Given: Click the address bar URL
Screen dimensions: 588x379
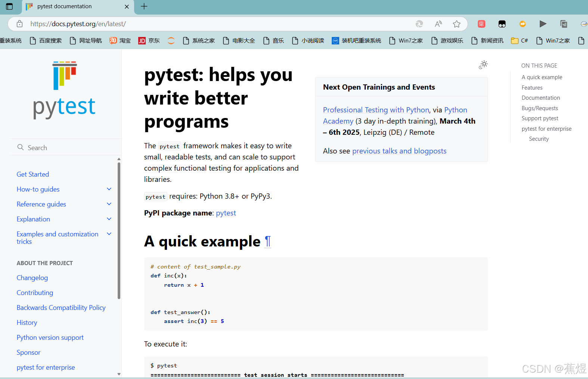Looking at the screenshot, I should tap(78, 24).
